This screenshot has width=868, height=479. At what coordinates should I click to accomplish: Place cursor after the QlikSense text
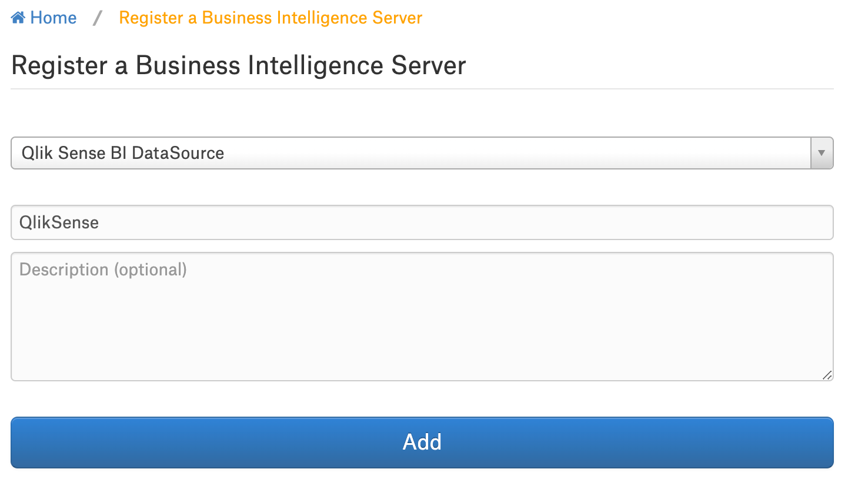tap(101, 222)
